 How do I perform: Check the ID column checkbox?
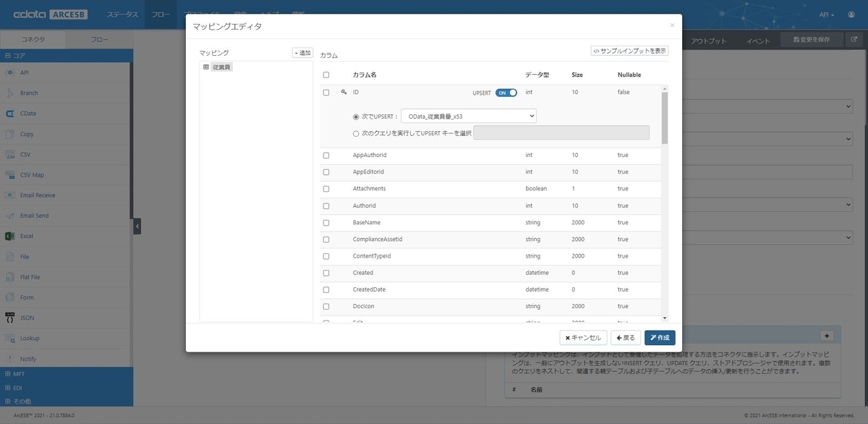pyautogui.click(x=326, y=93)
